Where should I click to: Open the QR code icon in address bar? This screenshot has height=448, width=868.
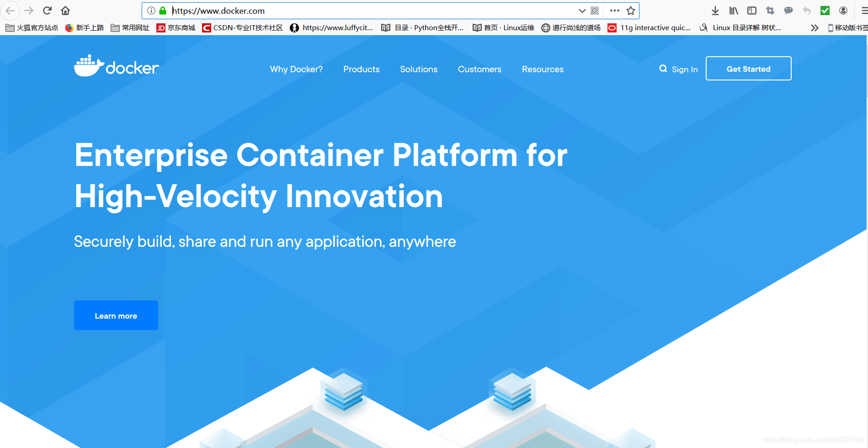pyautogui.click(x=595, y=11)
